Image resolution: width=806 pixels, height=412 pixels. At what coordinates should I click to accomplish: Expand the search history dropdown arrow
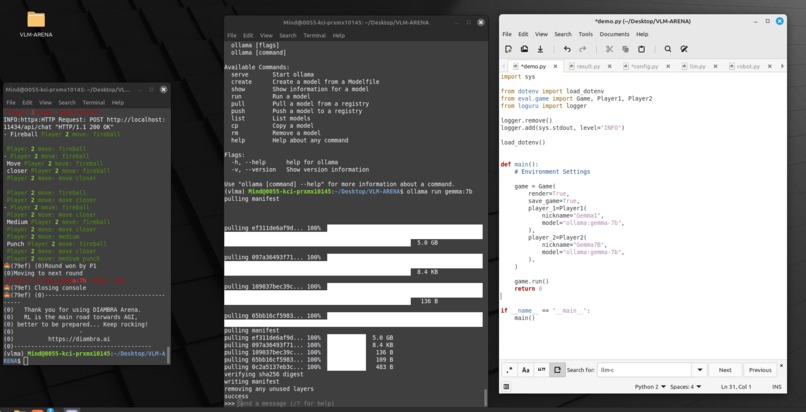tap(699, 370)
